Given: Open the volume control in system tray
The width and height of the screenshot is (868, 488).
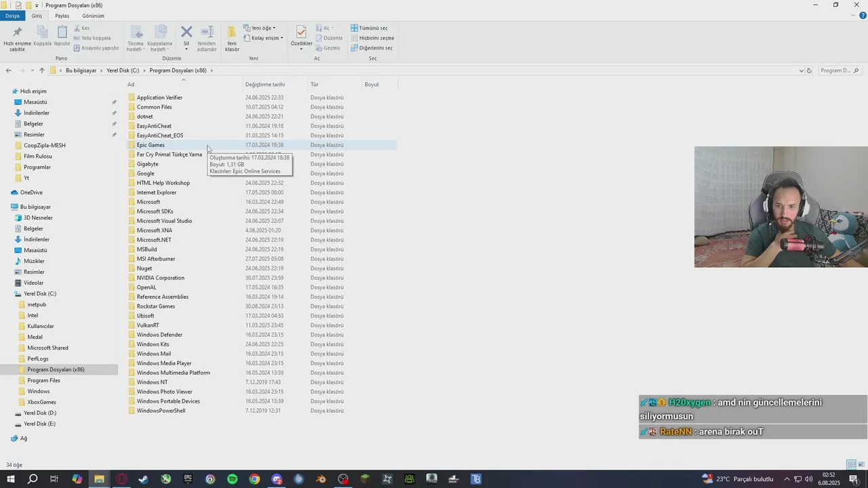Looking at the screenshot, I should [x=808, y=479].
